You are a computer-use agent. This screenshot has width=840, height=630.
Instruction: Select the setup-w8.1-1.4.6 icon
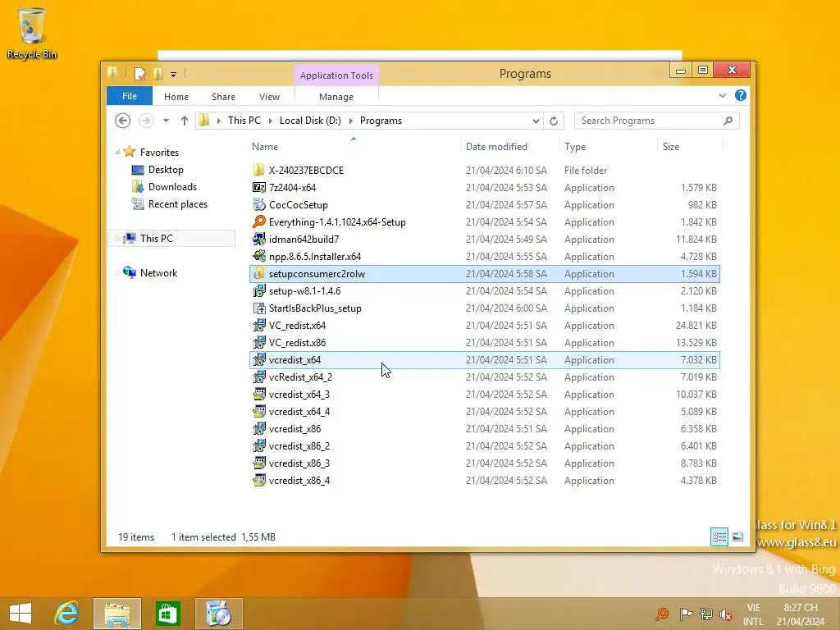pos(258,291)
